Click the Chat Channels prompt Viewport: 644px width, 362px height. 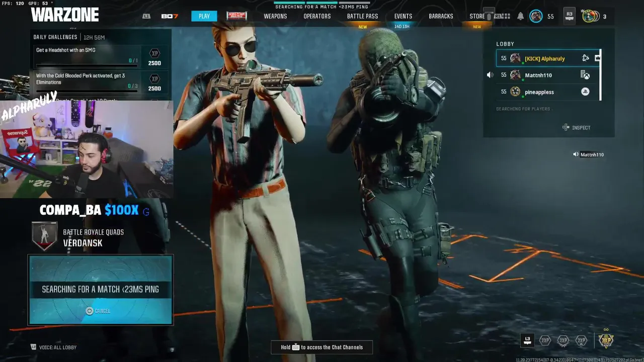[321, 347]
